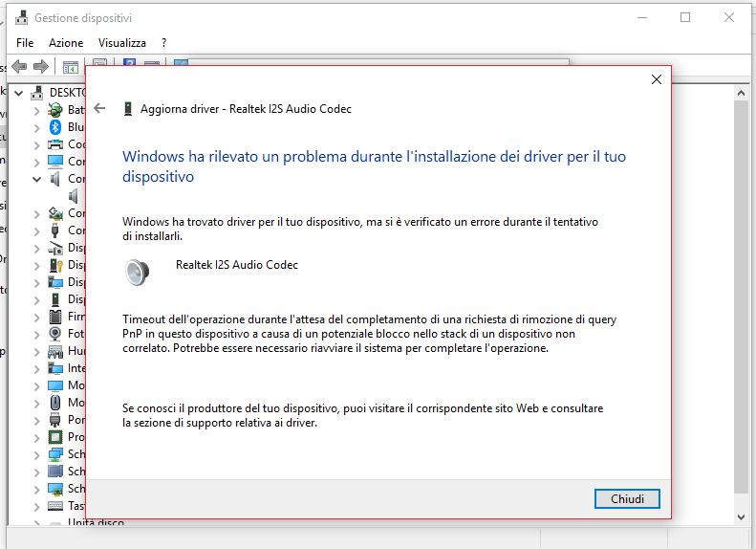Click the printer icon of the Coc row
This screenshot has height=549, width=756.
point(55,144)
